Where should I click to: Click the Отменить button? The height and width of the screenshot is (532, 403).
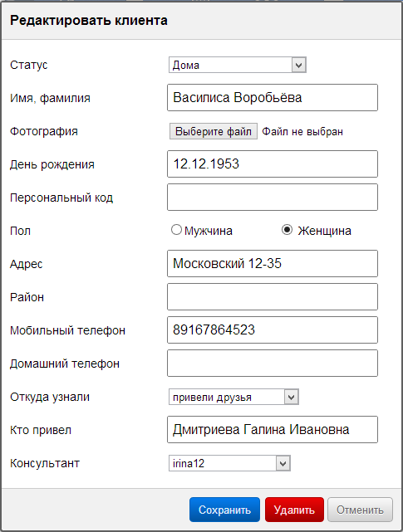[x=360, y=510]
